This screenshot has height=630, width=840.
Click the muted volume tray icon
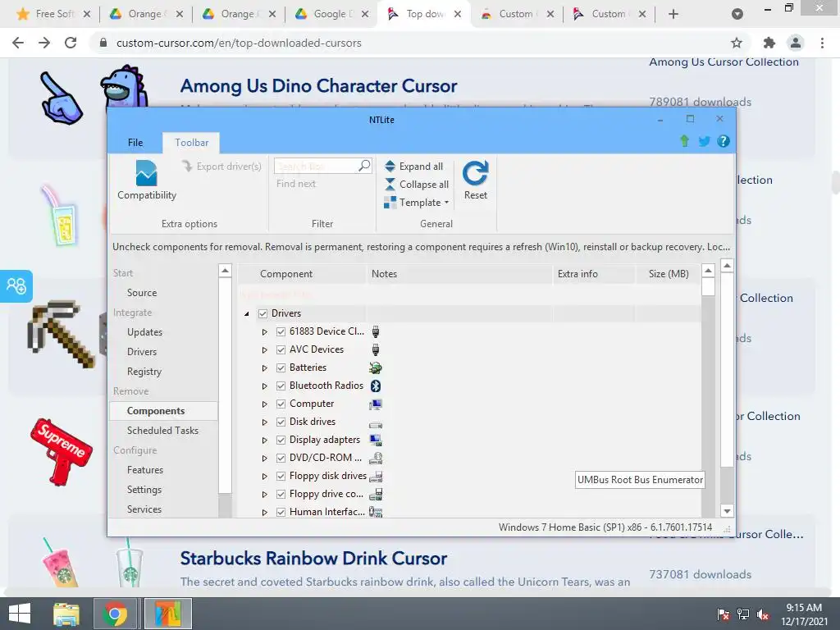point(763,614)
